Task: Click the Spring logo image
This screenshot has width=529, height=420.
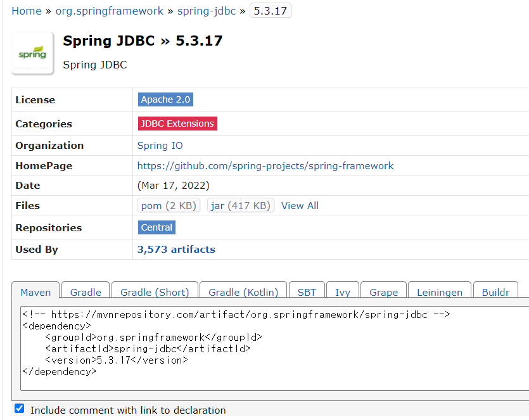Action: (x=32, y=53)
